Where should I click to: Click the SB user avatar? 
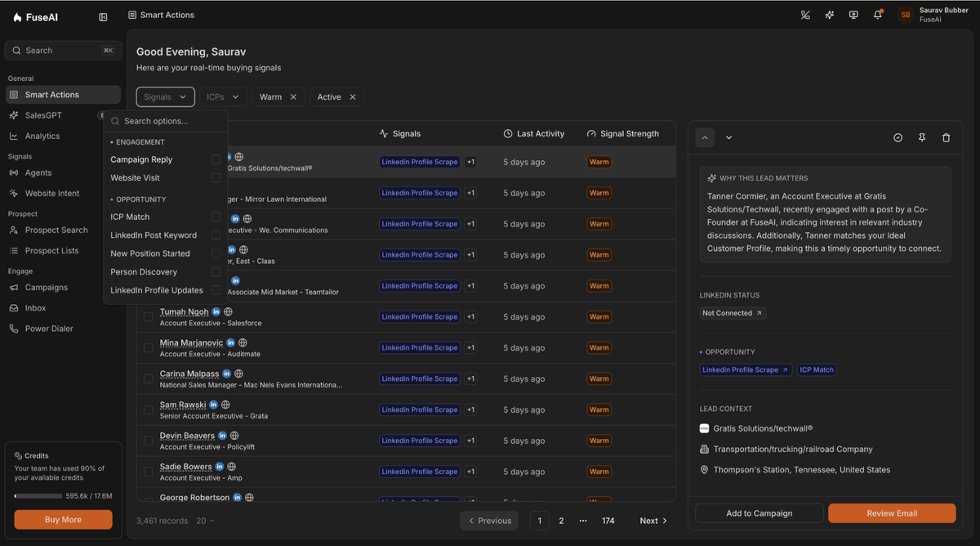905,15
